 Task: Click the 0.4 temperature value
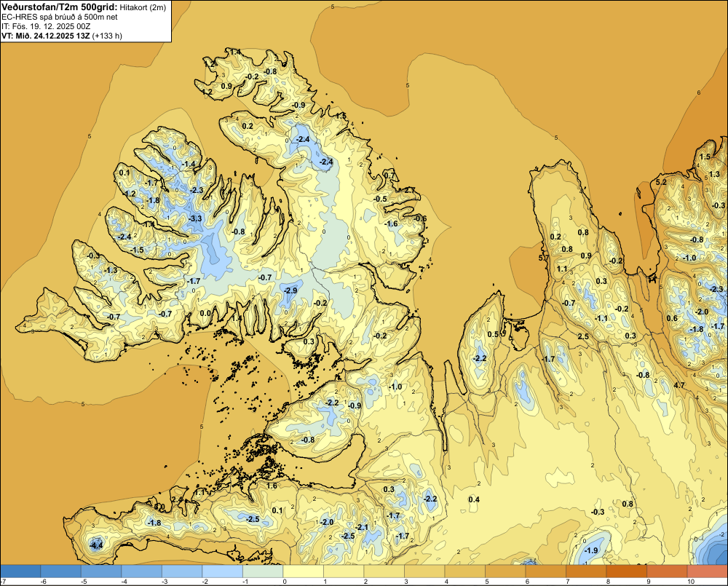point(474,499)
